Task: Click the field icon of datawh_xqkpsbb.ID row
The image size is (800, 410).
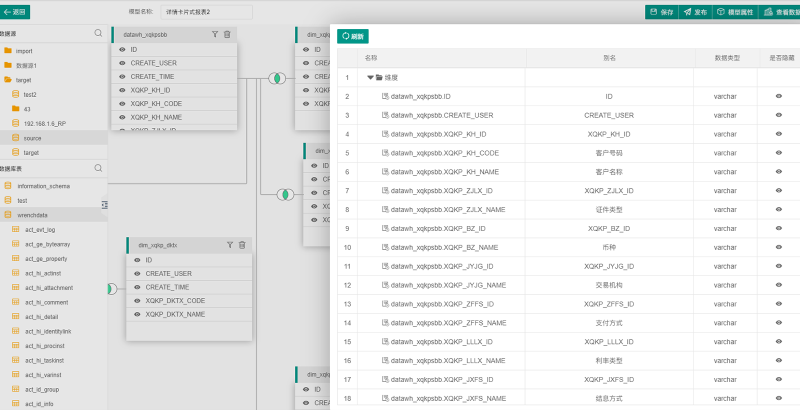Action: 386,96
